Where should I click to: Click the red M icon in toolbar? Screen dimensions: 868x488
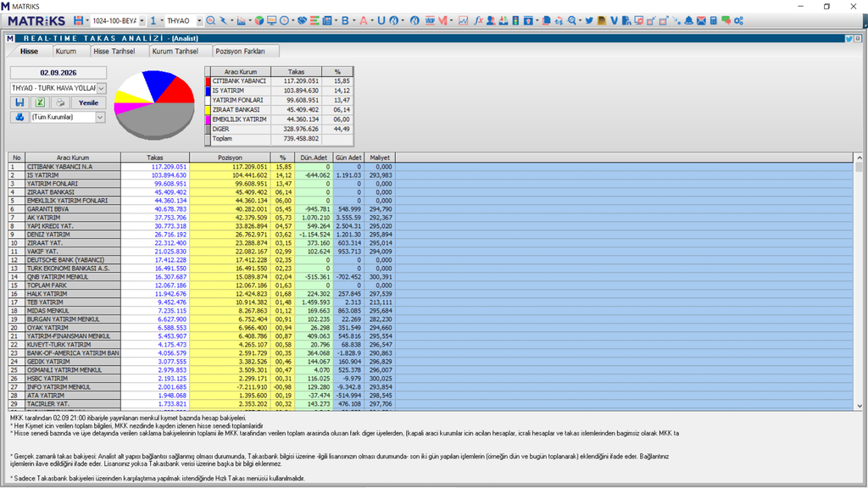tap(442, 20)
